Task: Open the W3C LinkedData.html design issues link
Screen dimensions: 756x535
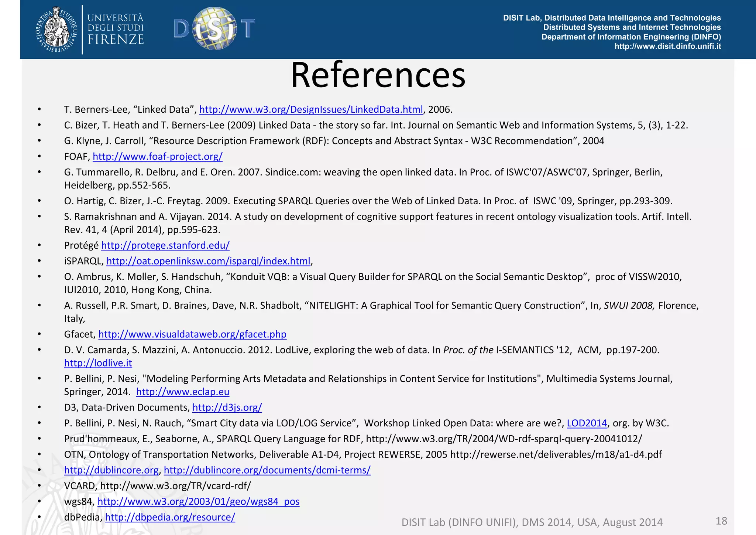Action: (311, 110)
